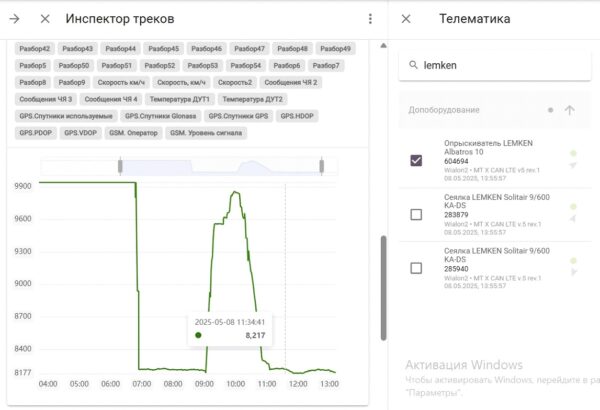Image resolution: width=600 pixels, height=410 pixels.
Task: Select the Скорость км/ч chip
Action: [x=120, y=82]
